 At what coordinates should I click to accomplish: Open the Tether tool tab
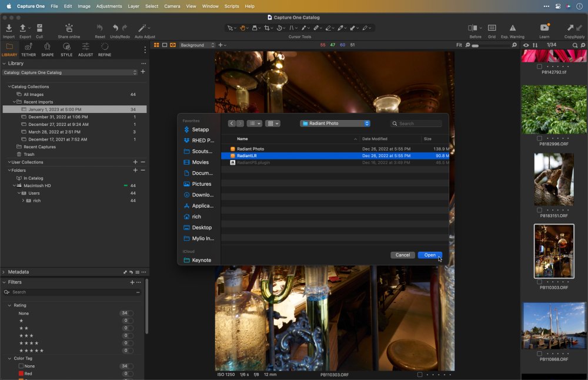click(28, 47)
